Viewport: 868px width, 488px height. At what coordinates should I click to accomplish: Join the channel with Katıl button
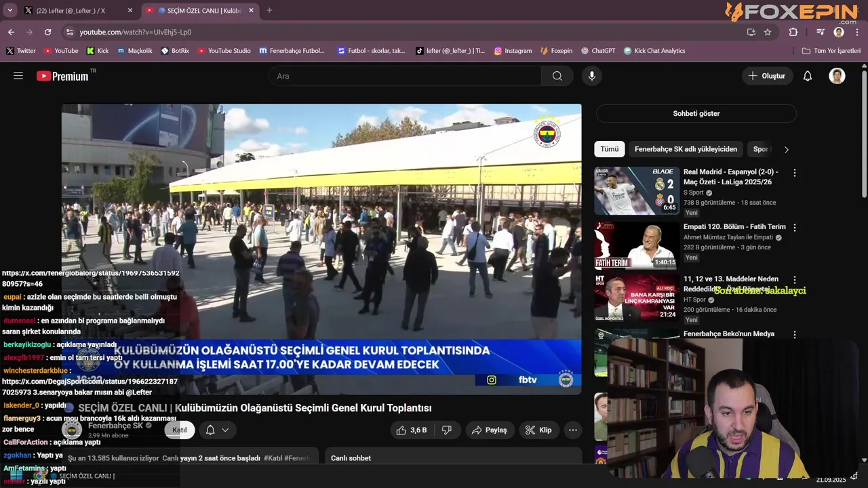(x=180, y=430)
